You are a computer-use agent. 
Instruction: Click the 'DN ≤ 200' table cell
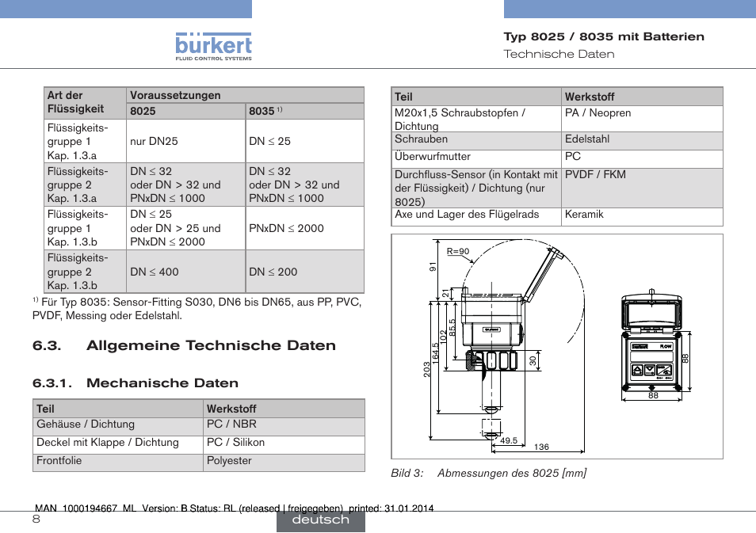[x=305, y=272]
